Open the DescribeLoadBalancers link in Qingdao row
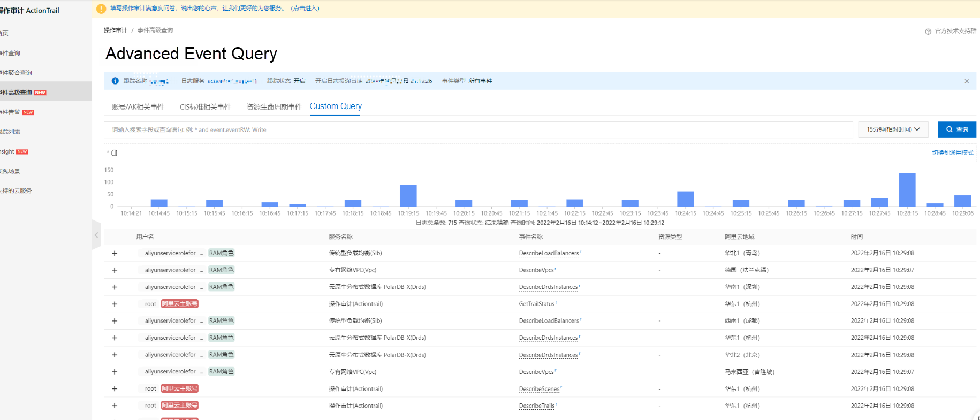Image resolution: width=980 pixels, height=420 pixels. coord(549,253)
